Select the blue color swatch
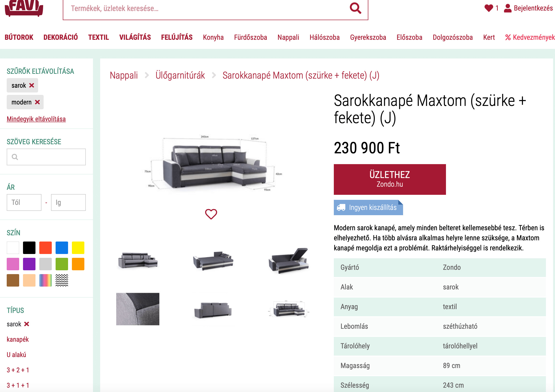The image size is (555, 392). (x=62, y=248)
